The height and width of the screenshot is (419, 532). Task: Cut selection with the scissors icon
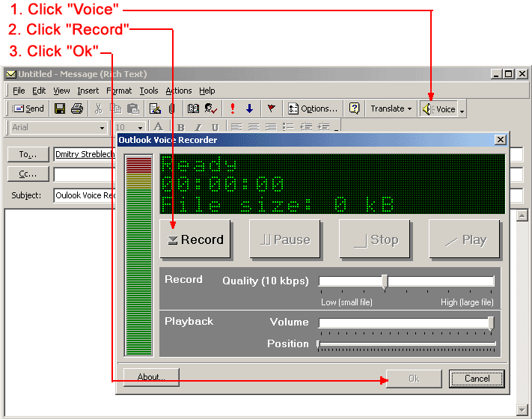[x=98, y=108]
